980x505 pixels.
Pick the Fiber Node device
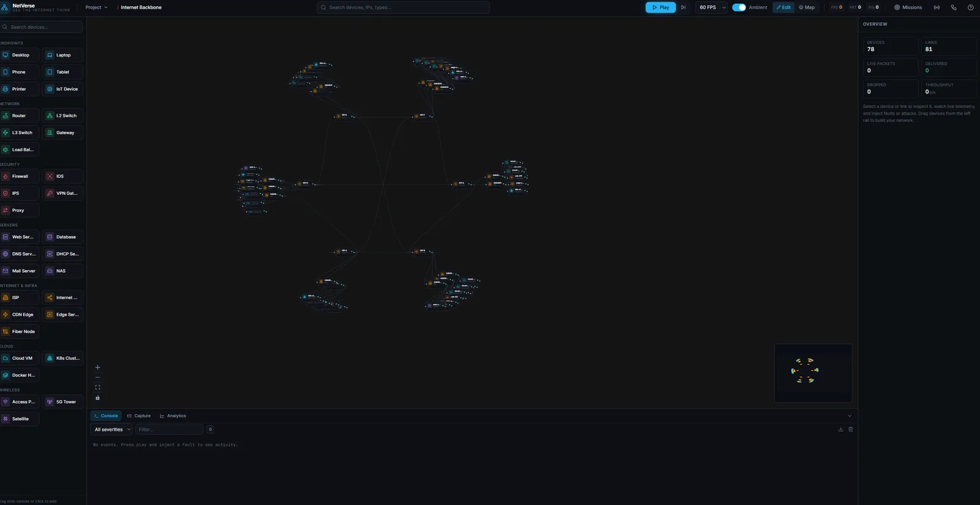coord(19,332)
